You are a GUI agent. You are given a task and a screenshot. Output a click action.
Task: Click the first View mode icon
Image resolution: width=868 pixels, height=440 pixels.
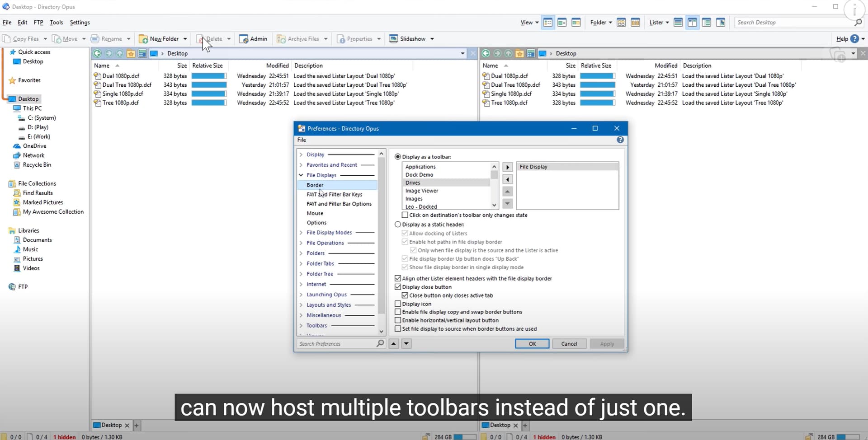[x=548, y=23]
